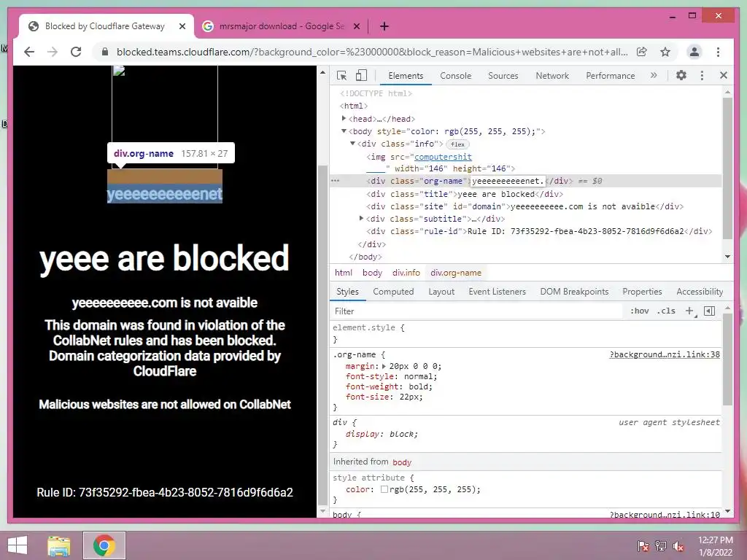Open DevTools customize three-dot menu
This screenshot has height=560, width=747.
702,75
